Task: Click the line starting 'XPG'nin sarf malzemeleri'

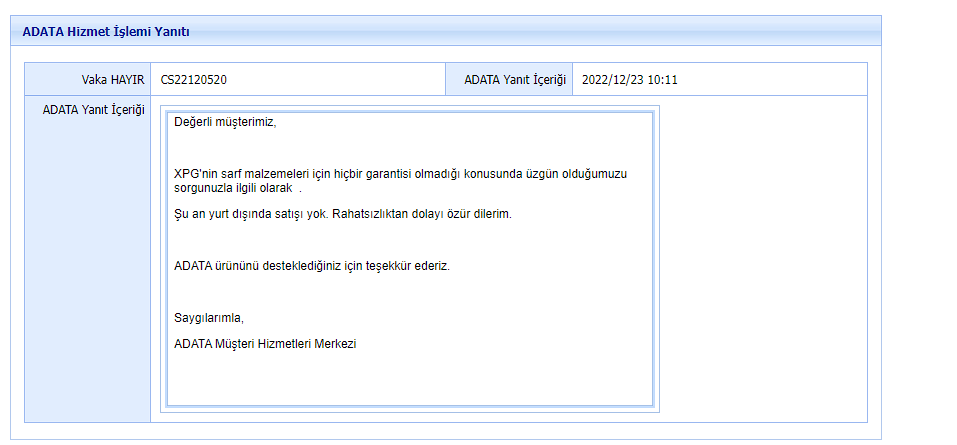Action: (x=400, y=174)
